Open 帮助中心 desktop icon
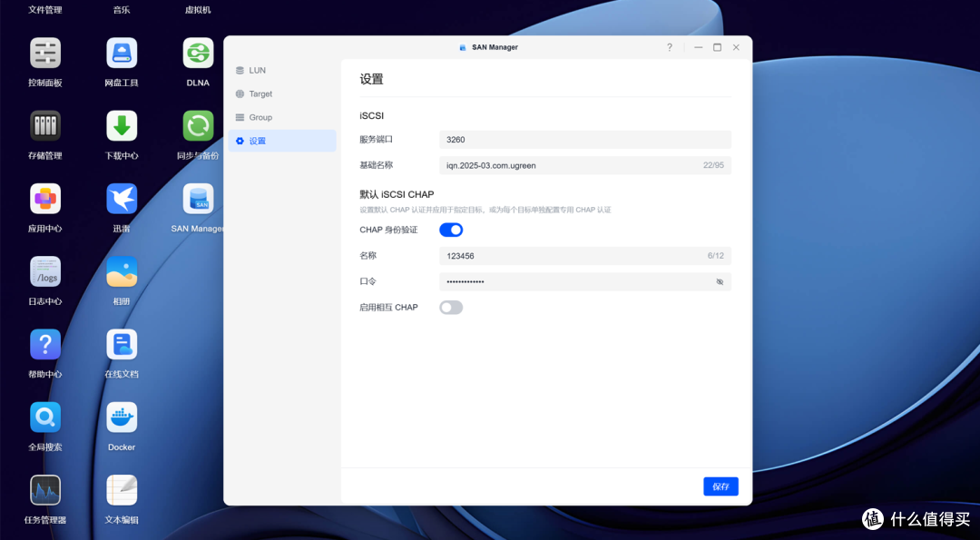Screen dimensions: 980x540 click(45, 344)
